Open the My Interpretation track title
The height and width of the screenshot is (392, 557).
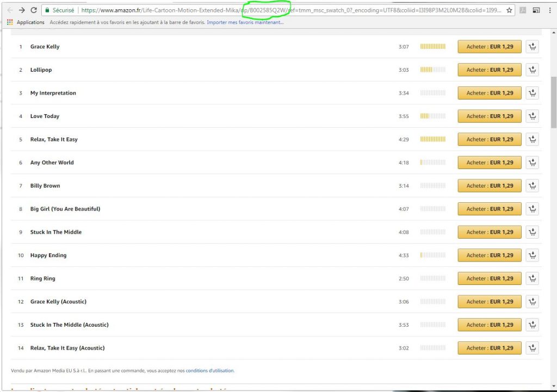click(53, 94)
